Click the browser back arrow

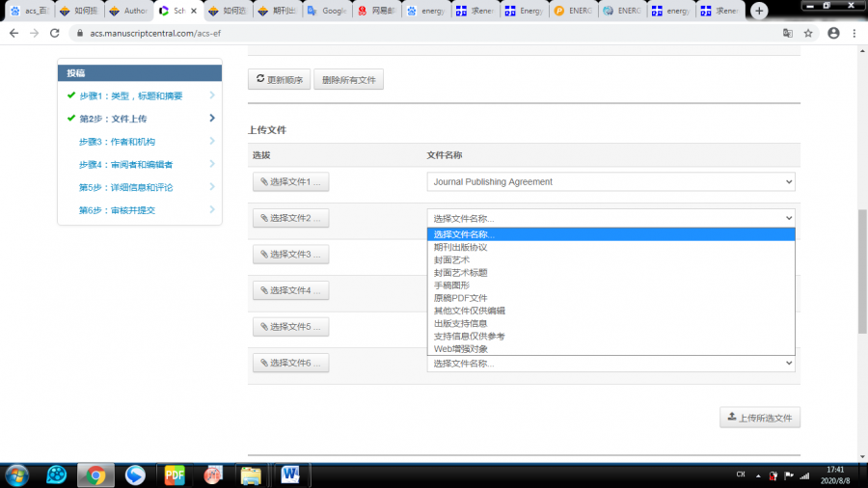pyautogui.click(x=14, y=33)
